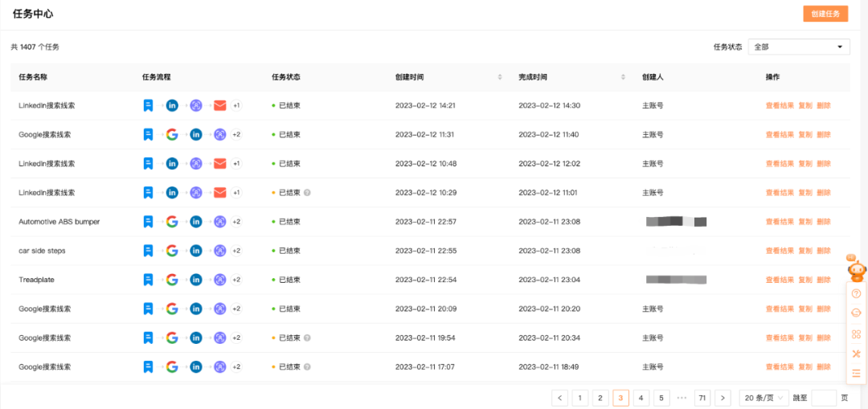Expand the 20 条/页 page size dropdown

click(x=763, y=398)
